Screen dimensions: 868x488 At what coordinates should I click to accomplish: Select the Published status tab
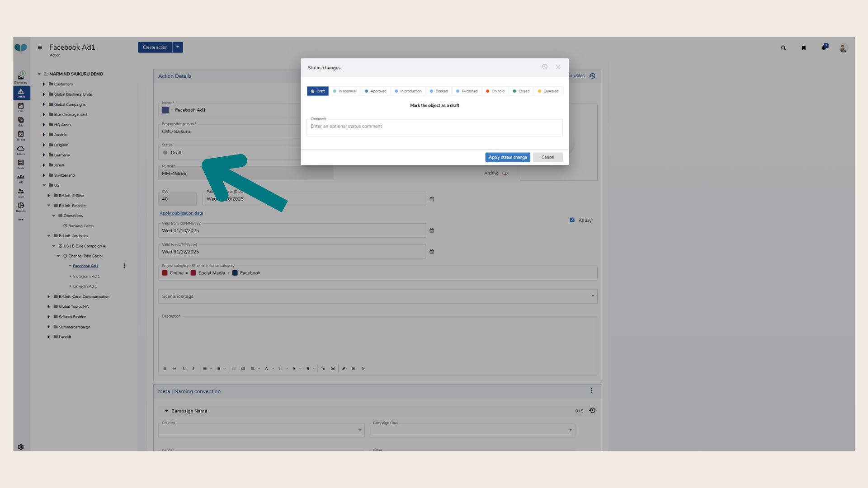point(467,91)
